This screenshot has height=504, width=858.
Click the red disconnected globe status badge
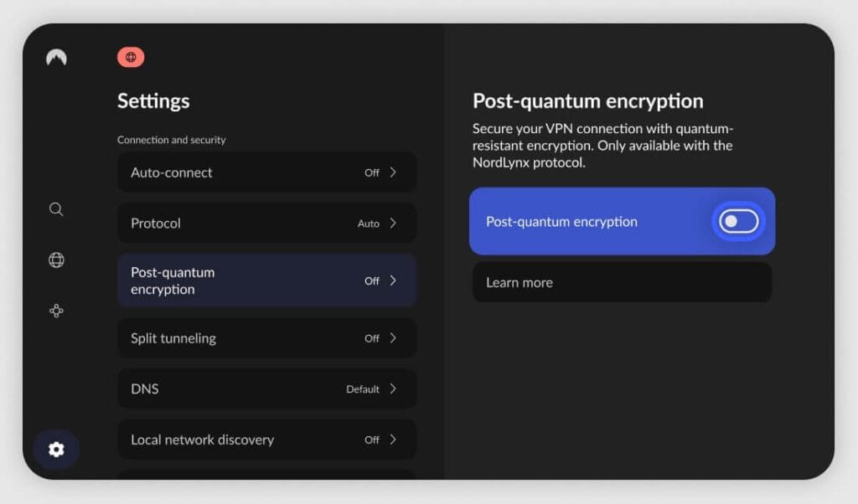tap(130, 57)
